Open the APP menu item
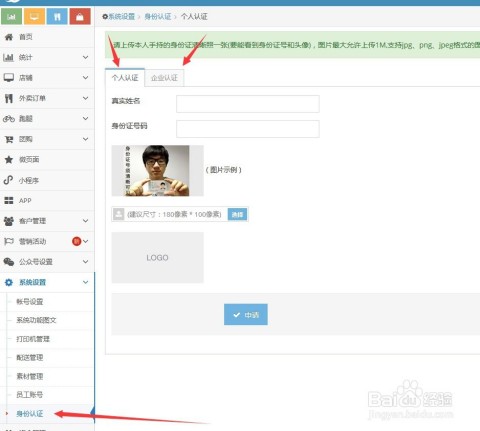Image resolution: width=480 pixels, height=431 pixels. 47,201
